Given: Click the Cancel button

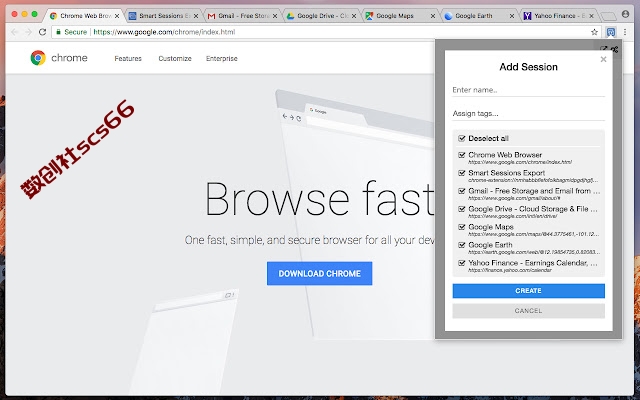Looking at the screenshot, I should [529, 311].
